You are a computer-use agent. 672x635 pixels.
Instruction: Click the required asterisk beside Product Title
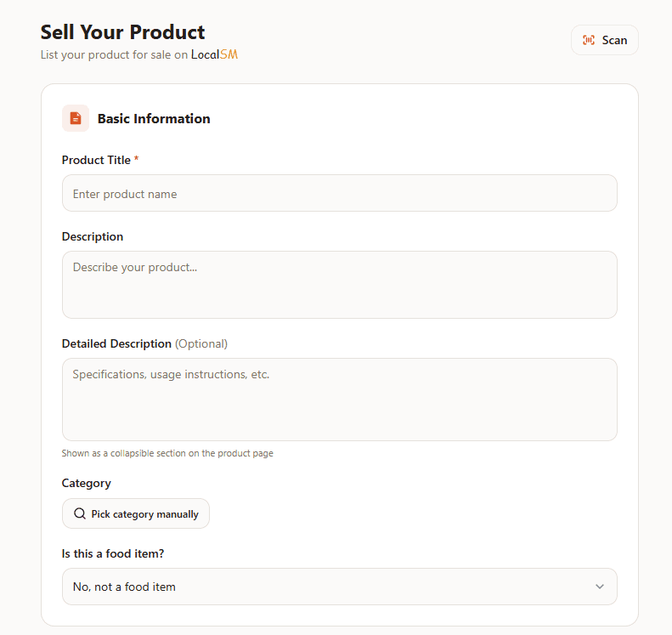pos(137,159)
